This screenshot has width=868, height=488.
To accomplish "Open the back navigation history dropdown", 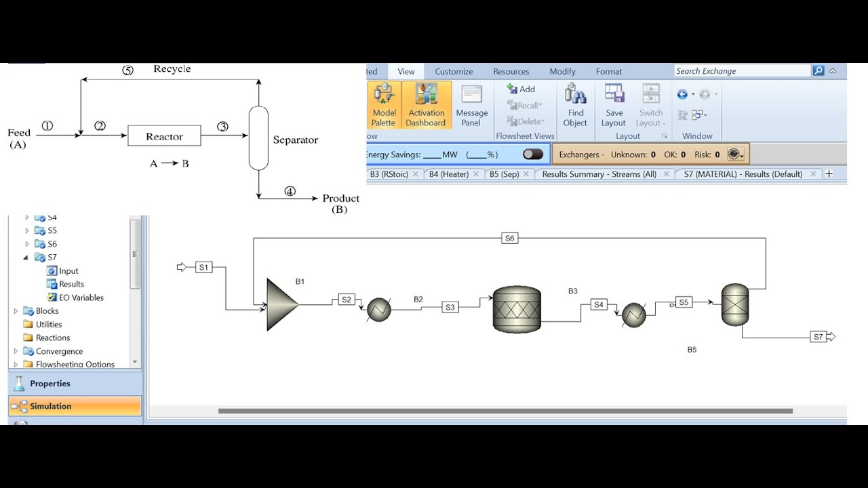I will coord(692,94).
